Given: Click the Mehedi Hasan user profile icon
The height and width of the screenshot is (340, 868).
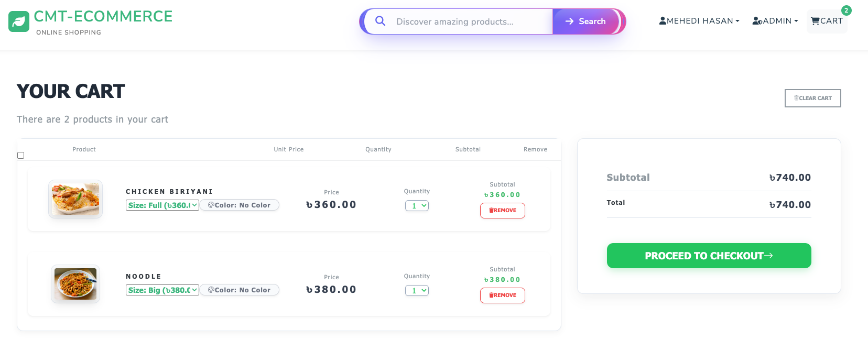Looking at the screenshot, I should click(x=663, y=21).
